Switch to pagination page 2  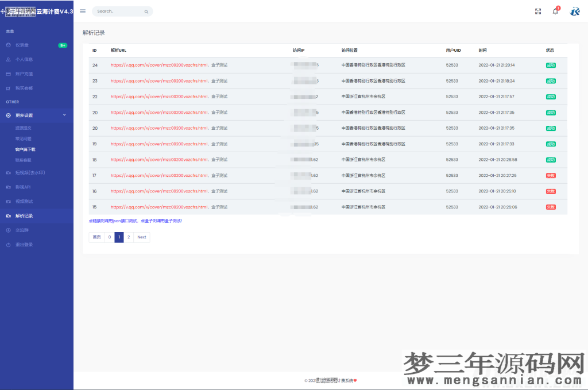[x=129, y=237]
